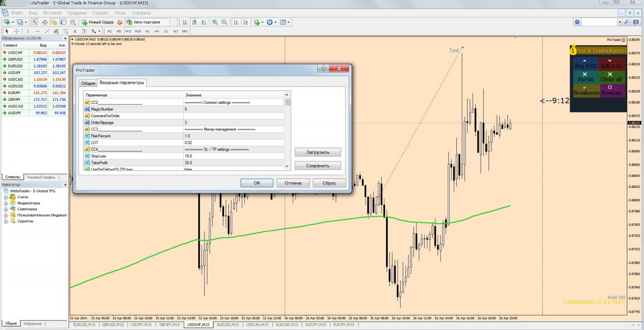Click Новый Ордер toolbar button
This screenshot has height=330, width=644.
click(x=97, y=22)
